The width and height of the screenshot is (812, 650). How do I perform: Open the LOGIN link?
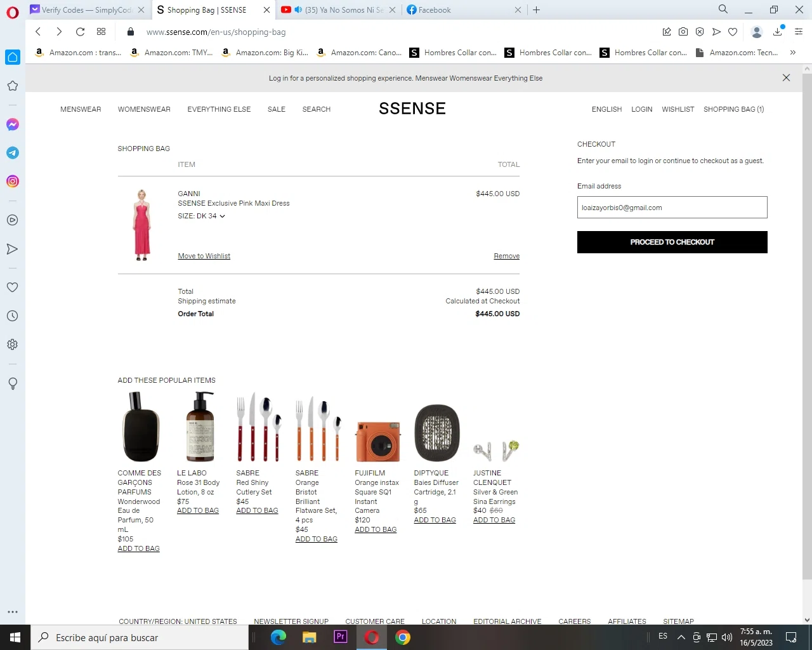642,109
